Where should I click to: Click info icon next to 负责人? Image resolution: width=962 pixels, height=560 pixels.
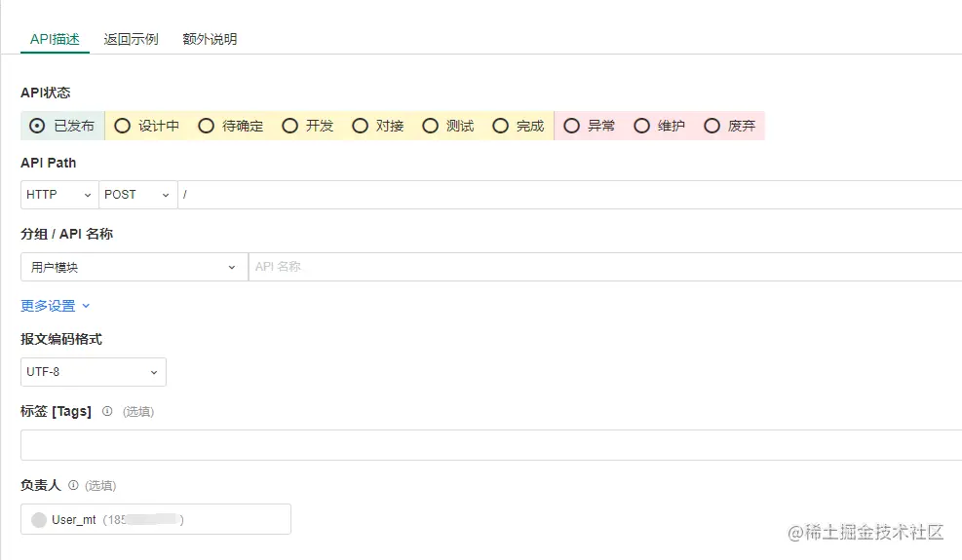[73, 484]
